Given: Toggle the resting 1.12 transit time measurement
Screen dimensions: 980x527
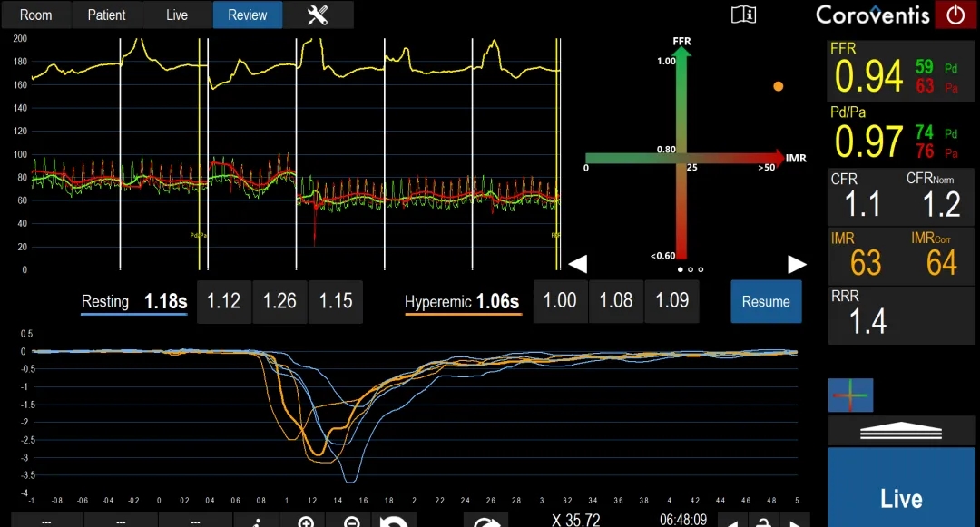Looking at the screenshot, I should click(223, 302).
